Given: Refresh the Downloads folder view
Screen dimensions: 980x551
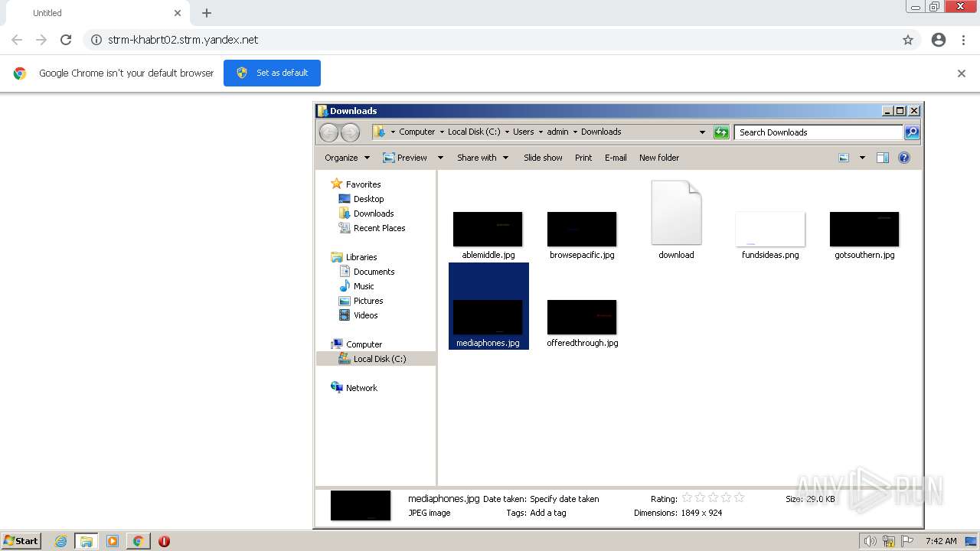Looking at the screenshot, I should click(721, 132).
